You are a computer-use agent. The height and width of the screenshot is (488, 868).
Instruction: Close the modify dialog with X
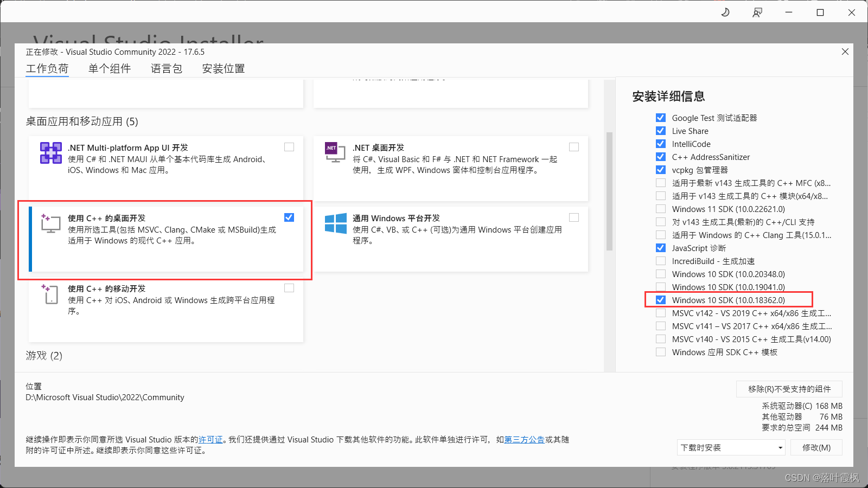(845, 52)
